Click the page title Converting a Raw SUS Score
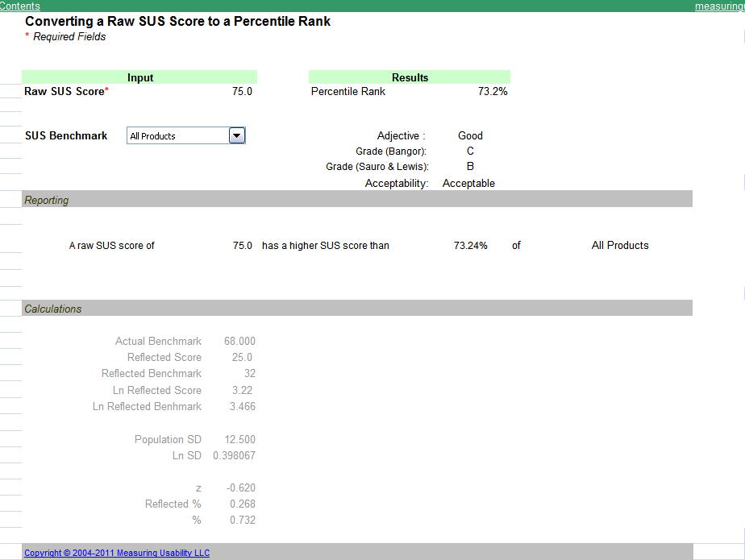Image resolution: width=745 pixels, height=560 pixels. tap(177, 22)
